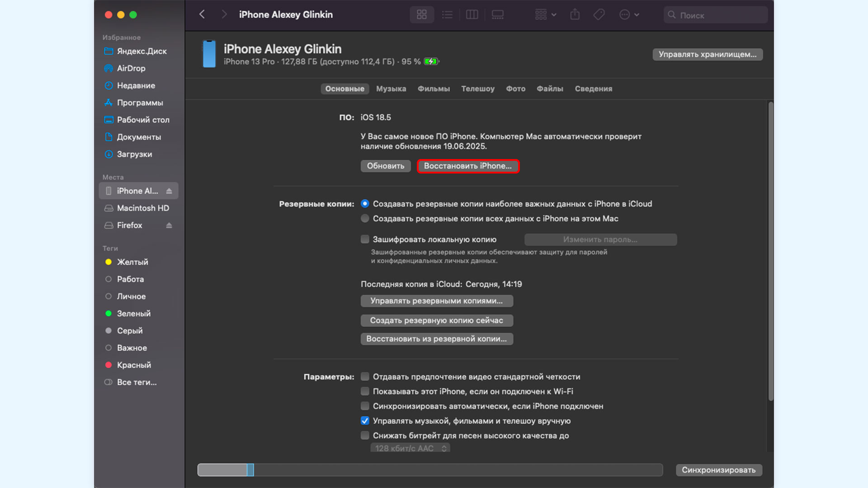The image size is (868, 488).
Task: Click the Управлять хранилищем... button
Action: pyautogui.click(x=708, y=54)
